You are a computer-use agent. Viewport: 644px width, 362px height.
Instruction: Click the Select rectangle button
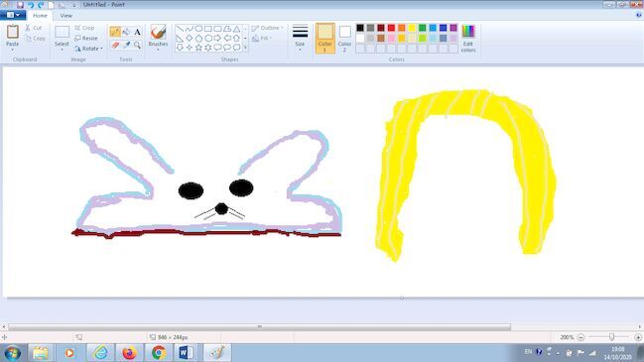pos(62,36)
